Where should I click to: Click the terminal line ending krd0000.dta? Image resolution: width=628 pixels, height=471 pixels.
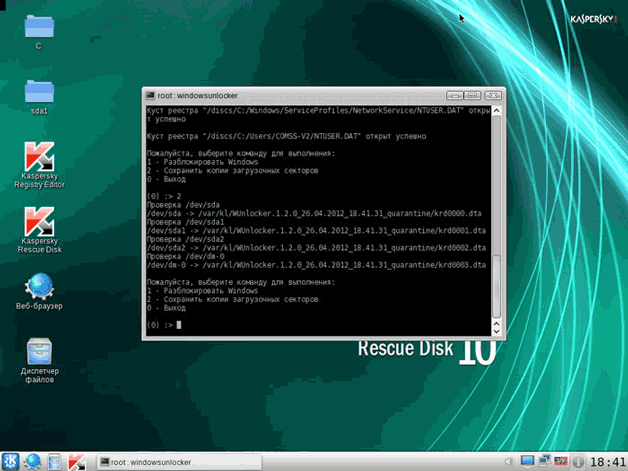314,213
